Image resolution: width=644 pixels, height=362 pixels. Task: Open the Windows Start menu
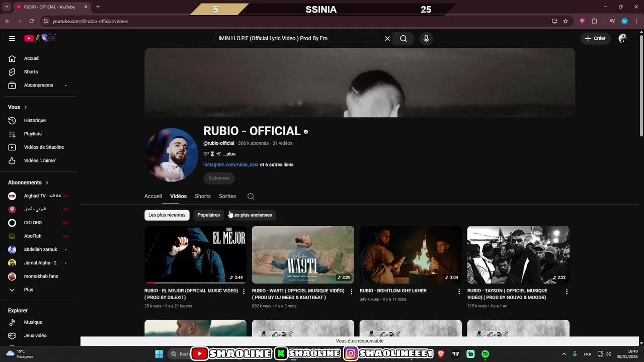(x=159, y=354)
